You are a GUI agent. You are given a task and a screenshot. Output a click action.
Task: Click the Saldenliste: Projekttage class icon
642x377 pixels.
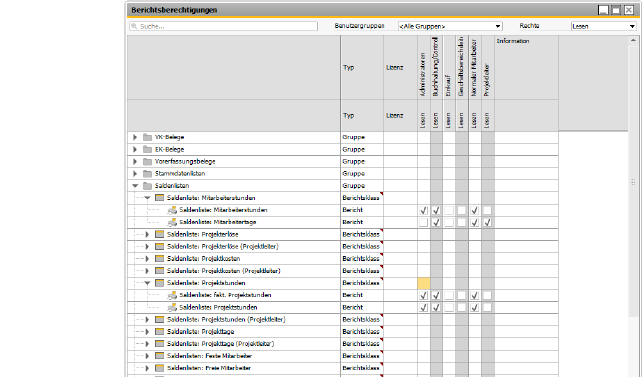click(159, 332)
